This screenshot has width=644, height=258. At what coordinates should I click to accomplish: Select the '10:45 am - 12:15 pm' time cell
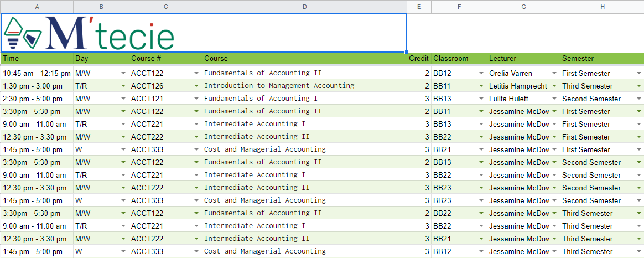coord(38,74)
